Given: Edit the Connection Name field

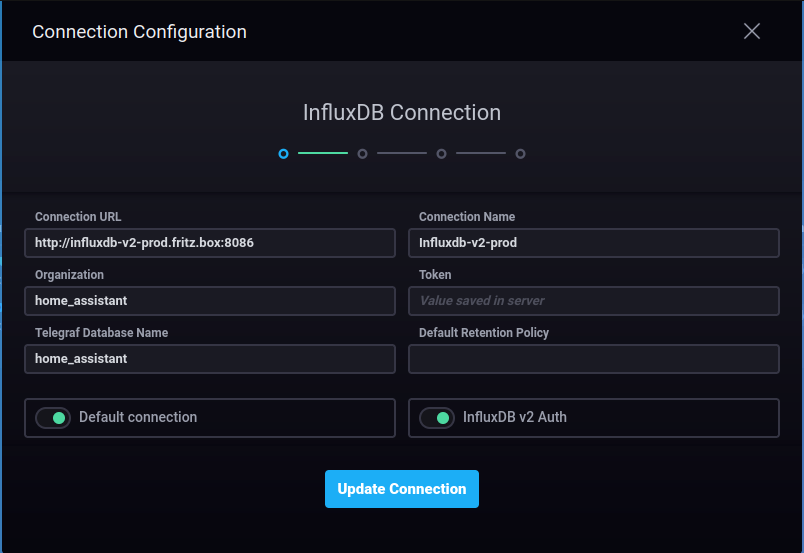Looking at the screenshot, I should tap(594, 243).
